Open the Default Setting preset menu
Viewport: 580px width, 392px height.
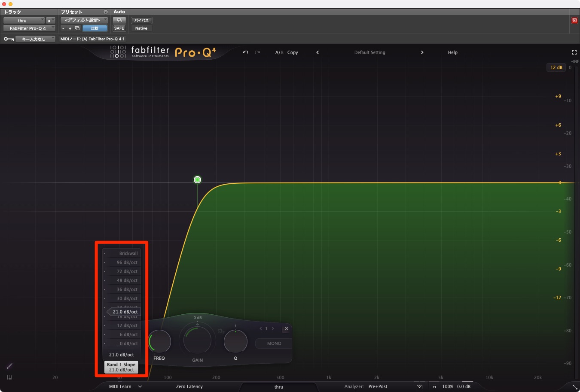[369, 52]
